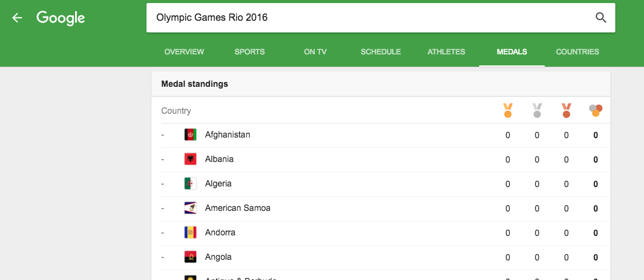Click the Olympic Games Rio 2016 search field
This screenshot has width=644, height=280.
pos(366,18)
